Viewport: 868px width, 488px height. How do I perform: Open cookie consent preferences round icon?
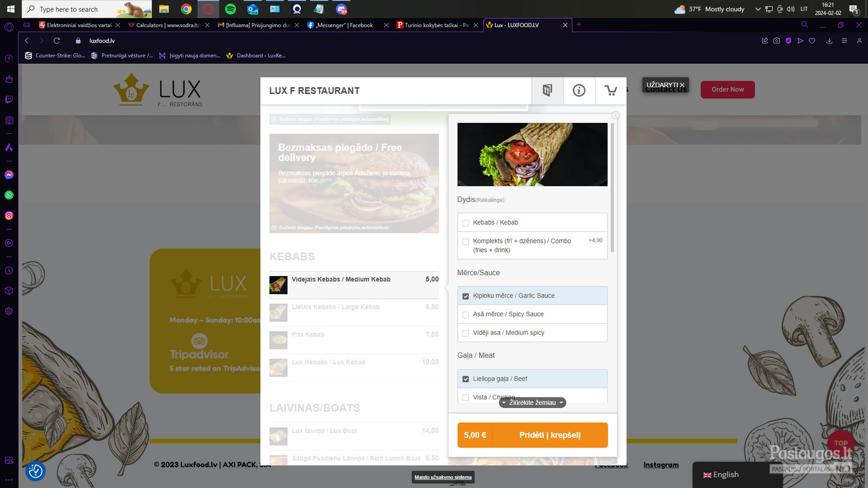coord(36,471)
